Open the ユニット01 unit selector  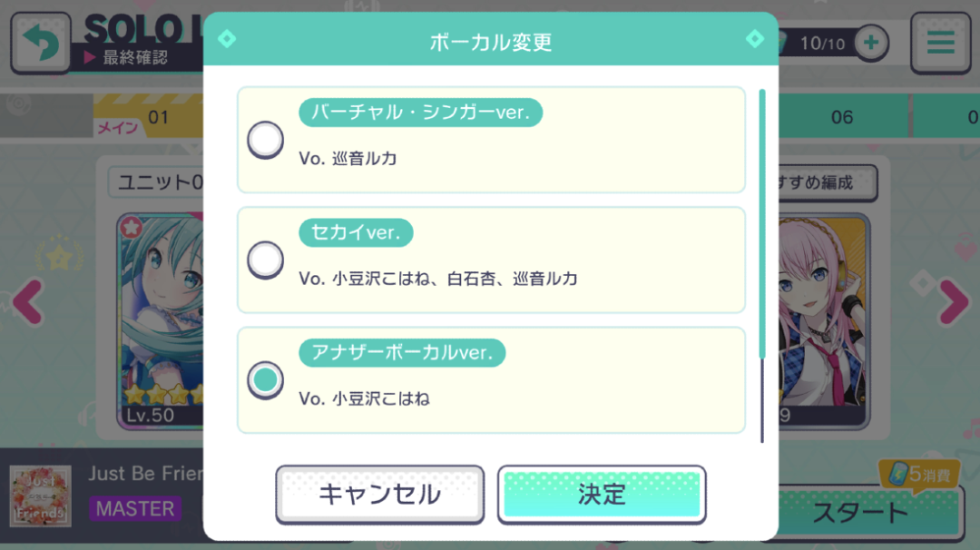[157, 182]
